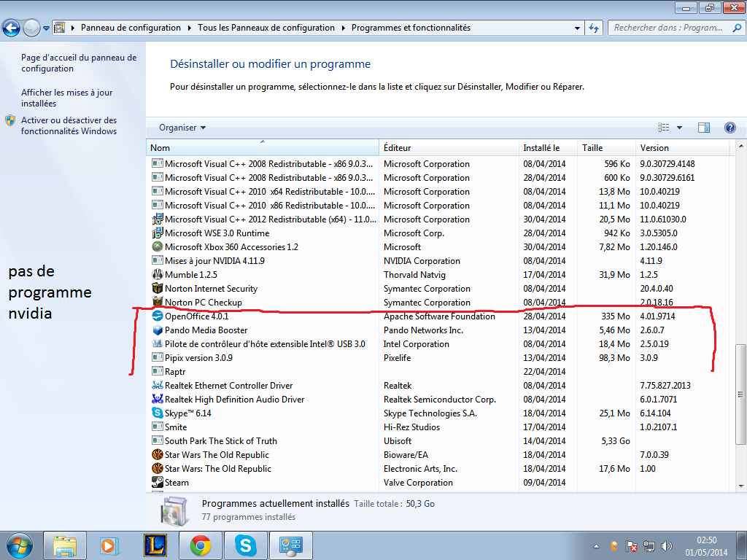Open Windows Explorer from the taskbar
The height and width of the screenshot is (560, 747).
[x=65, y=545]
